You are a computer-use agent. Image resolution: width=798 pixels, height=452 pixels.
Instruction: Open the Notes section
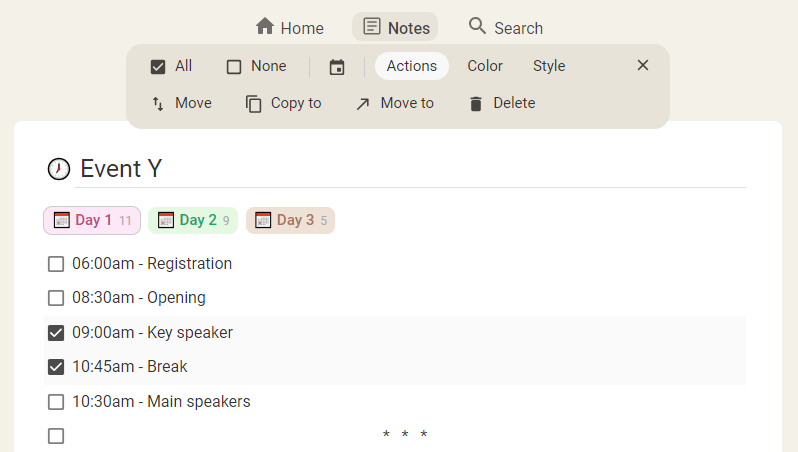click(395, 27)
